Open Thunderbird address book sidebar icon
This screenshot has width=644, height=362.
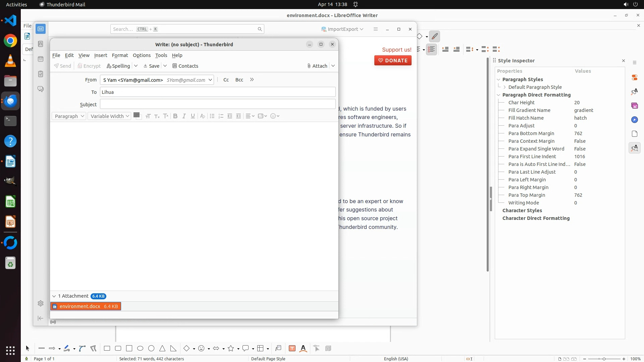point(41,44)
